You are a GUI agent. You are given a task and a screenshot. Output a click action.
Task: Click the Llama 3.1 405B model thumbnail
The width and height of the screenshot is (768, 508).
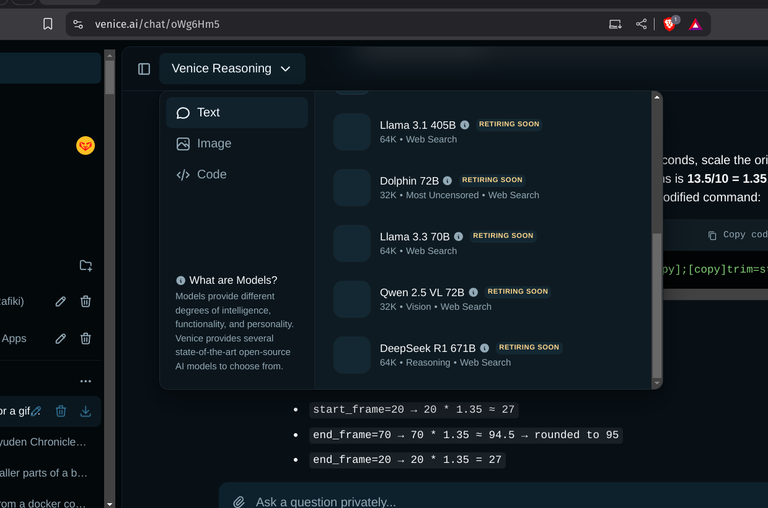point(352,132)
